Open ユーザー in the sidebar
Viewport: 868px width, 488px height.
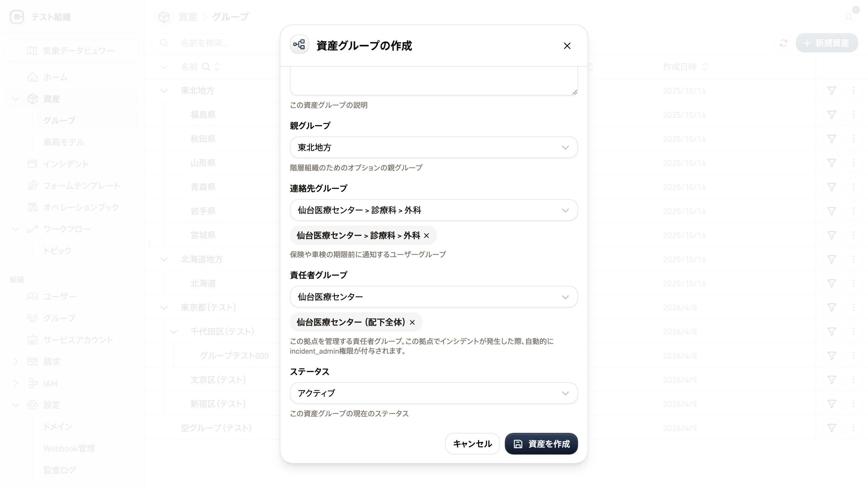click(x=60, y=297)
